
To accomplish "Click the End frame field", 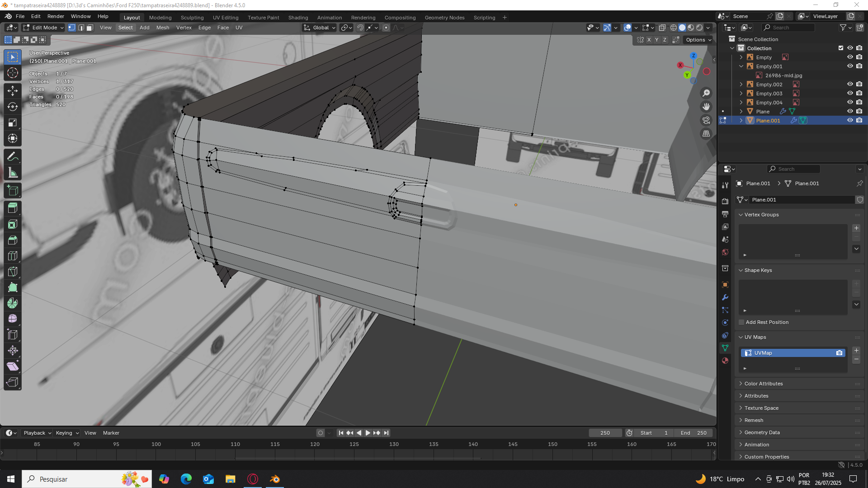I will point(694,433).
